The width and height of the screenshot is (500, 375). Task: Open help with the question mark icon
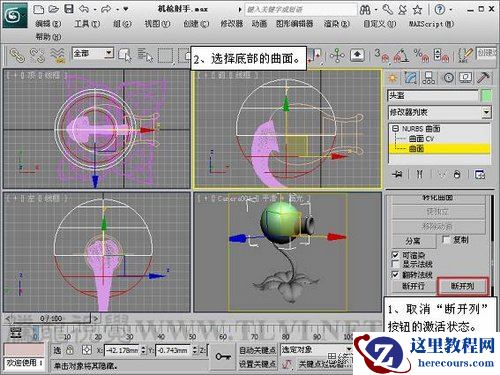pos(440,10)
